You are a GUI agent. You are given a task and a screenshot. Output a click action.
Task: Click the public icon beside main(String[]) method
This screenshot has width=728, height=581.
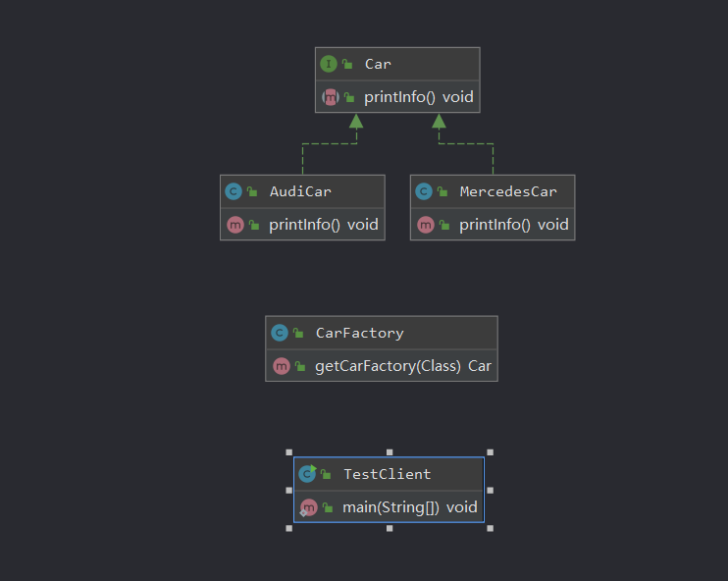click(x=328, y=507)
